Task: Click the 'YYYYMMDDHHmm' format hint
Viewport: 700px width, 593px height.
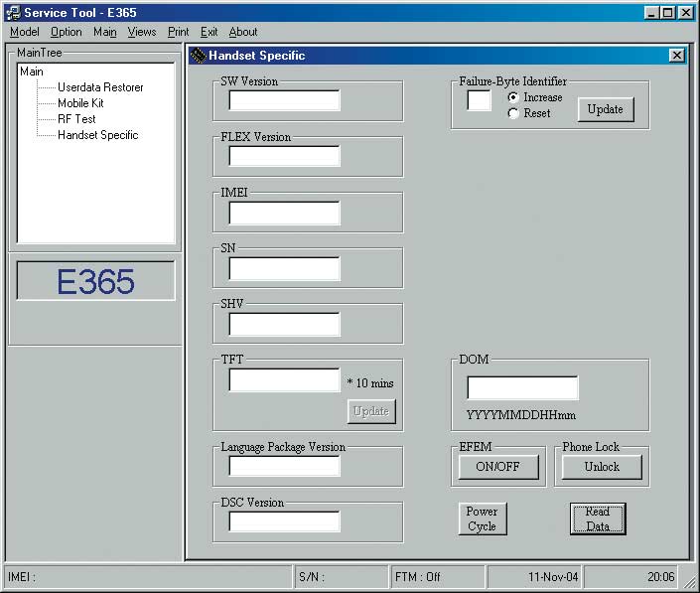Action: click(x=521, y=415)
